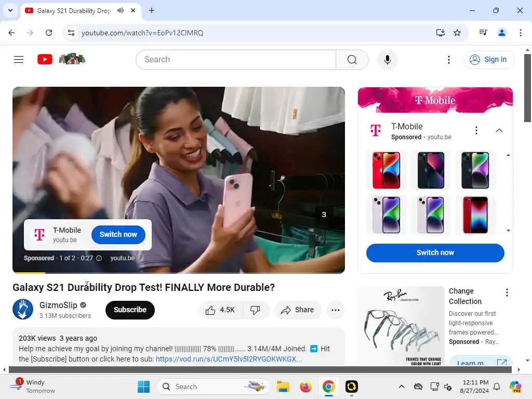The height and width of the screenshot is (399, 532).
Task: Share the video
Action: pos(297,310)
